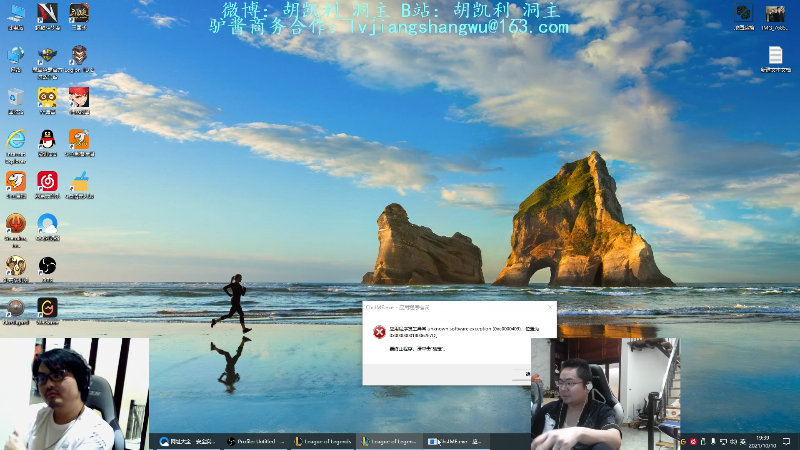Open the red-haired character game shortcut
This screenshot has width=800, height=450.
pyautogui.click(x=79, y=101)
